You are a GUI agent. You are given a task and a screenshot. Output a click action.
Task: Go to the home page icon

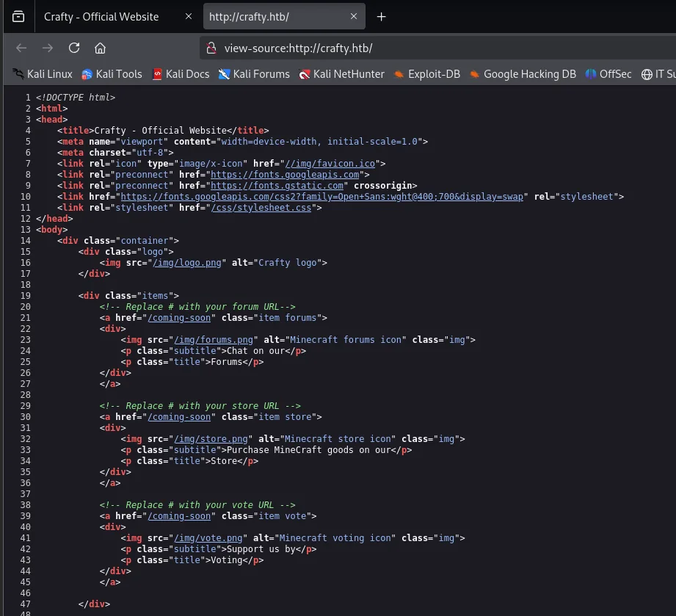click(x=100, y=48)
